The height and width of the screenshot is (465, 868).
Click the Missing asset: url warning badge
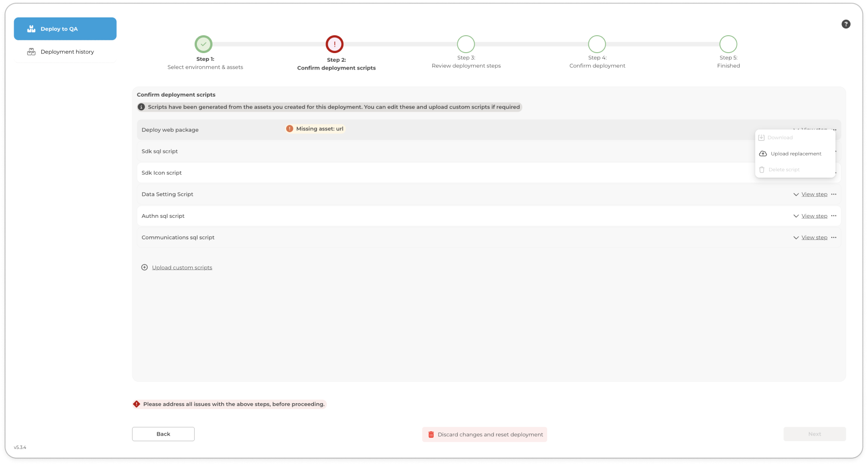click(315, 129)
